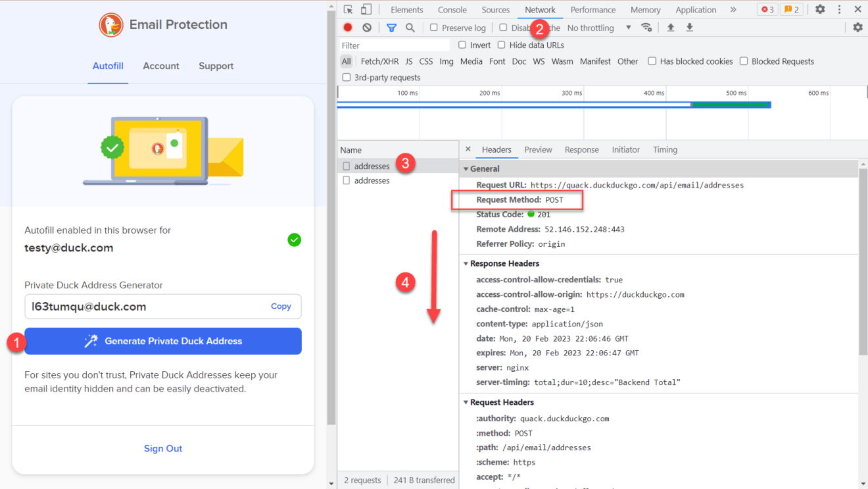Filter requests by WS

[x=539, y=61]
